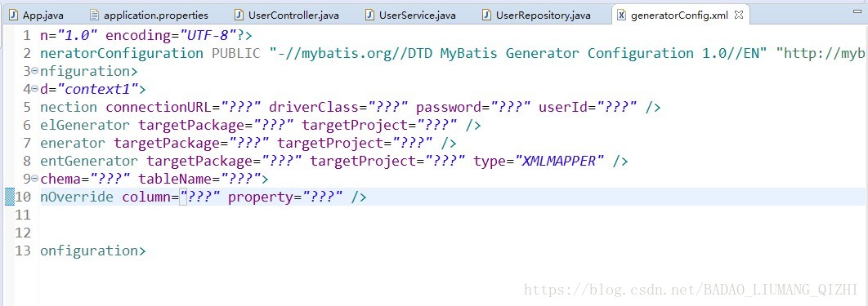
Task: Click line number 5 in the gutter
Action: [x=27, y=107]
